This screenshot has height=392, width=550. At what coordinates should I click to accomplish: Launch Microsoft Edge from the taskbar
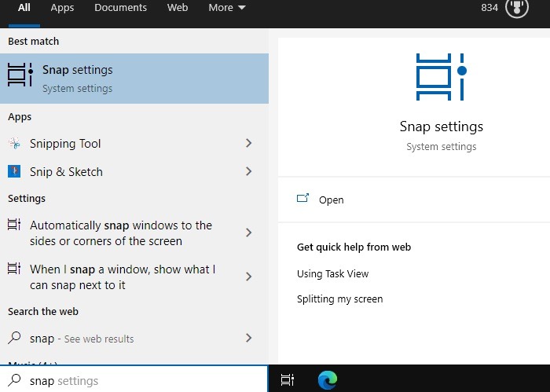coord(328,380)
